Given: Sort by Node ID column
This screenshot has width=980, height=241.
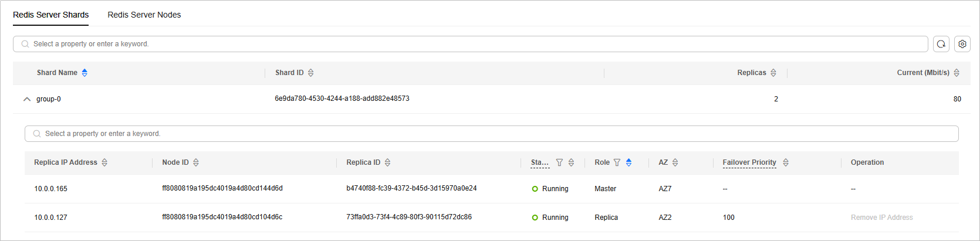Looking at the screenshot, I should [x=196, y=162].
